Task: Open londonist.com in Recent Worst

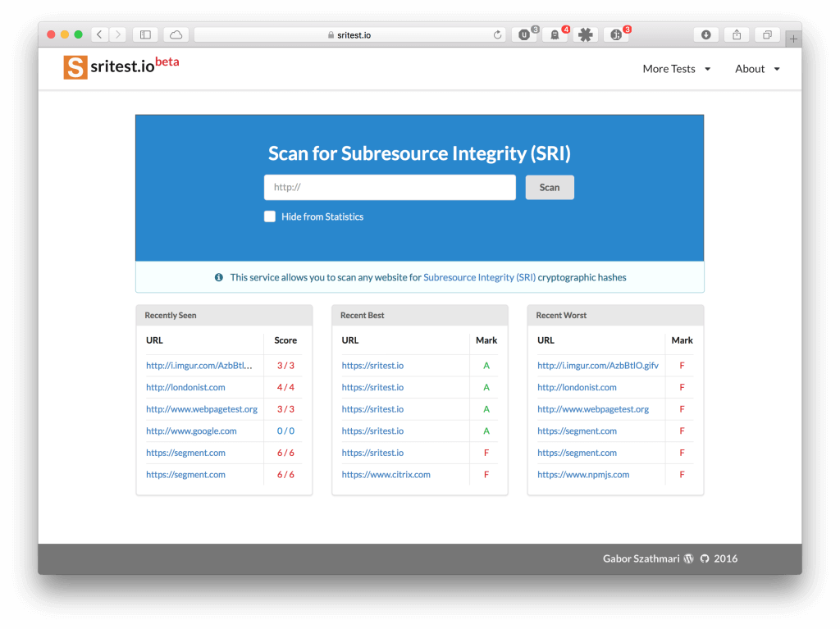Action: point(577,387)
